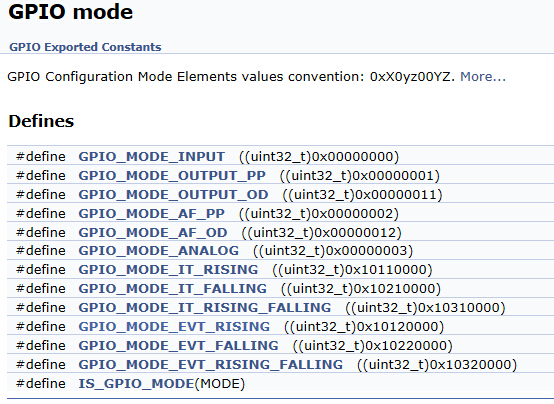Open GPIO_MODE_EVT_RISING definition

coord(174,327)
